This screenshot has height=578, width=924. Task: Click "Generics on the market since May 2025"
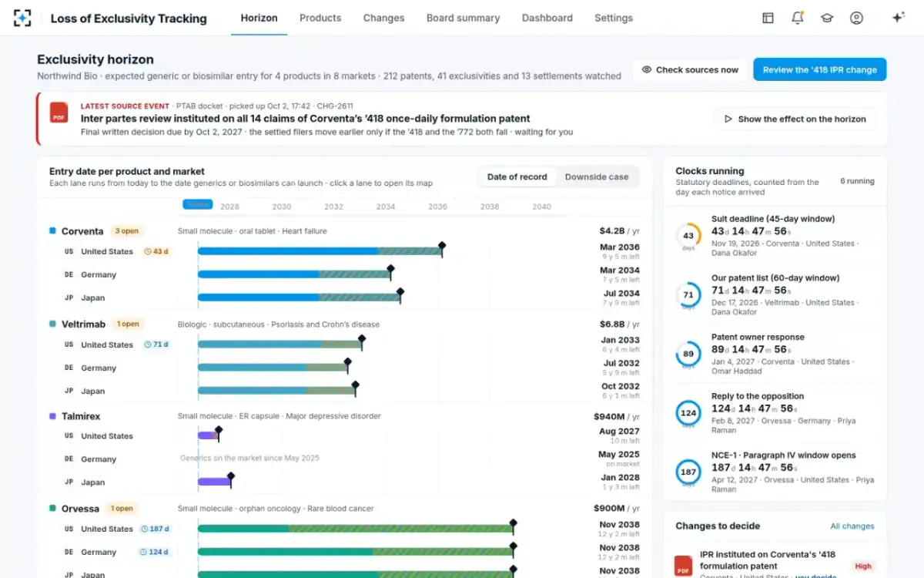[249, 458]
